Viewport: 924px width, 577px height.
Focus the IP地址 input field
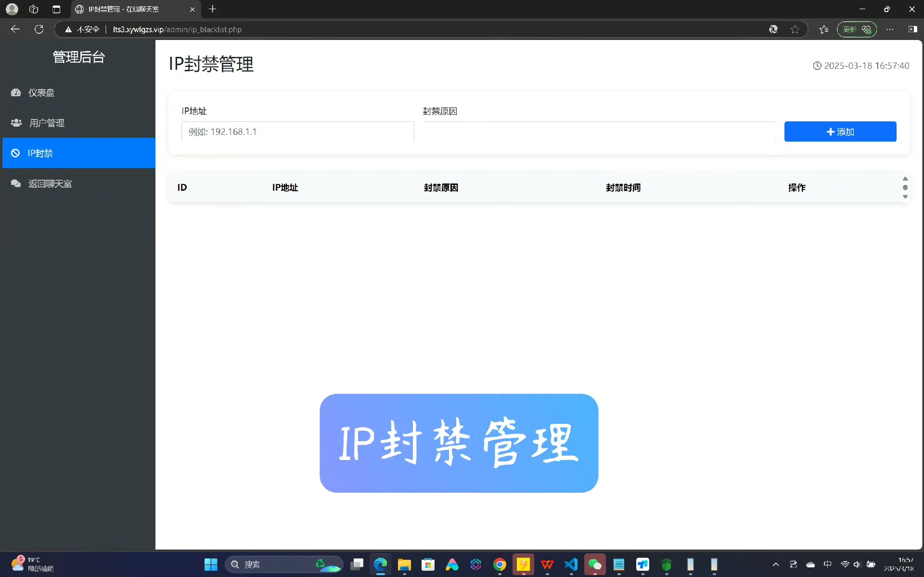pos(297,131)
